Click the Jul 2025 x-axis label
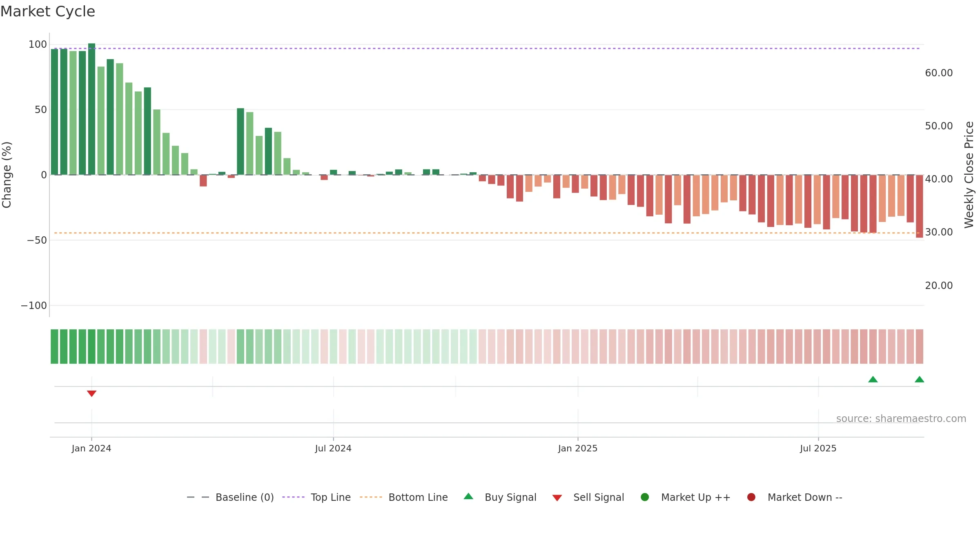This screenshot has width=980, height=551. click(818, 449)
